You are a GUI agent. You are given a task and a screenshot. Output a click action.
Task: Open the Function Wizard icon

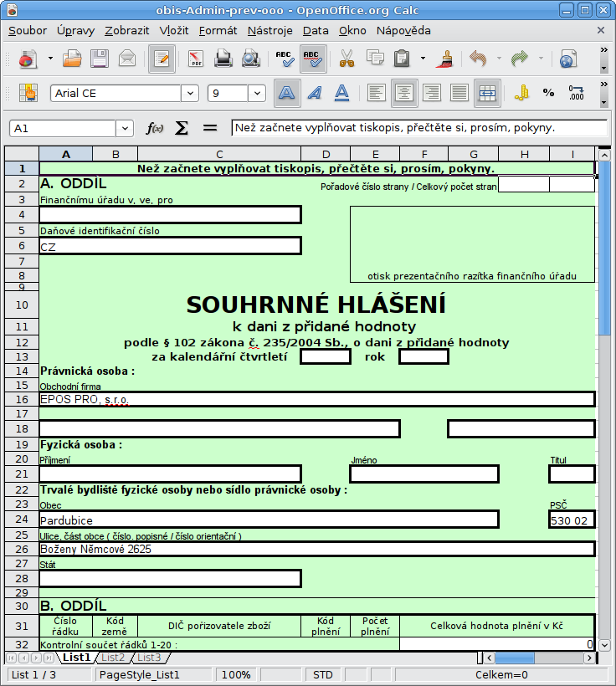[x=155, y=128]
